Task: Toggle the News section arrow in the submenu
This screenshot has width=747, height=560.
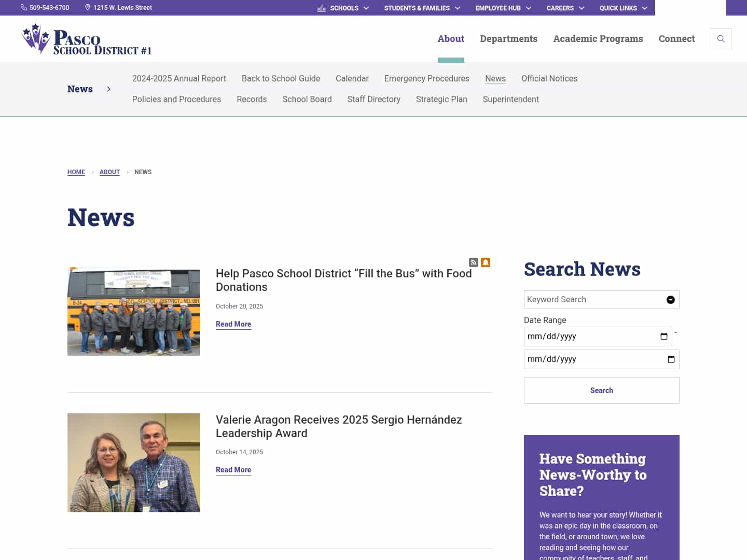Action: (x=108, y=89)
